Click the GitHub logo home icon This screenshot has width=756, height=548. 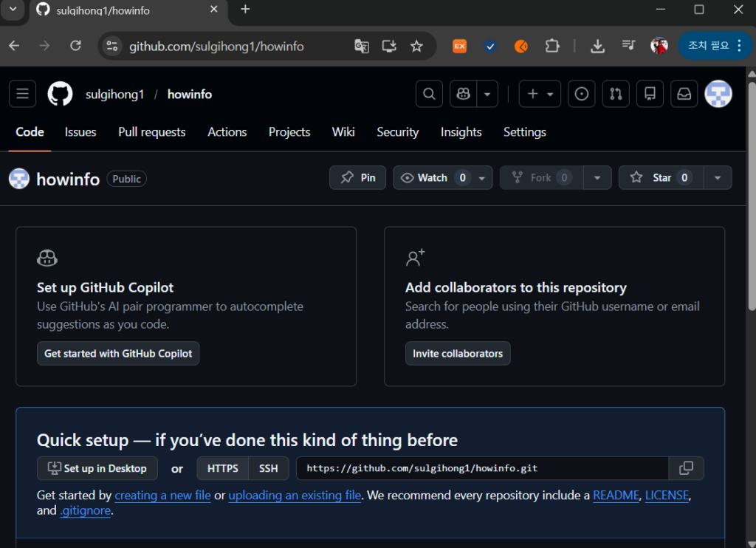pyautogui.click(x=61, y=94)
